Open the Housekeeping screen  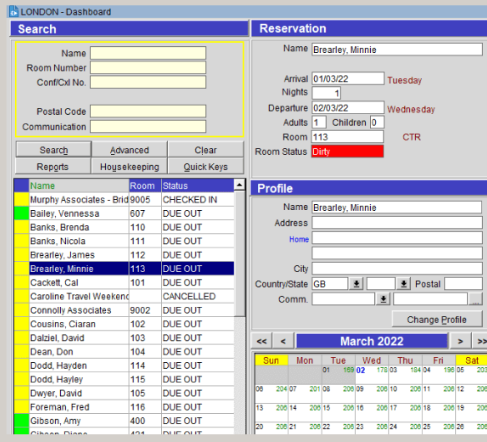pos(130,166)
